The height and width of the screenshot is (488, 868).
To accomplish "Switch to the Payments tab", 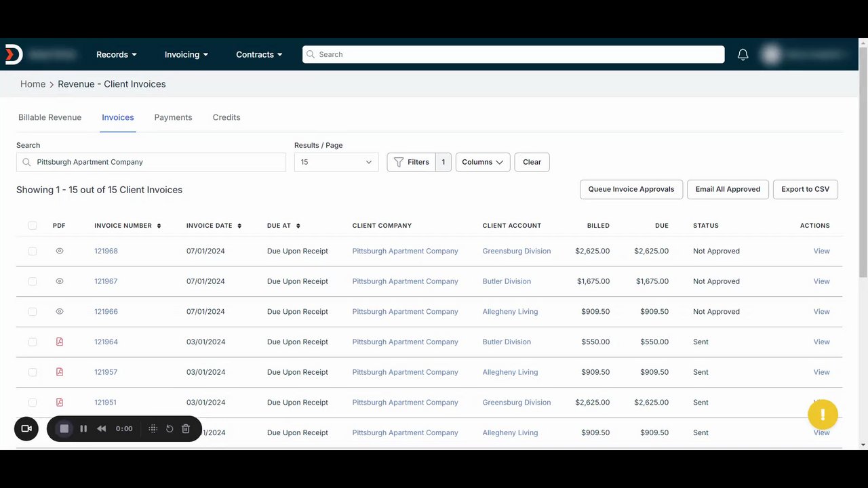I will tap(173, 117).
